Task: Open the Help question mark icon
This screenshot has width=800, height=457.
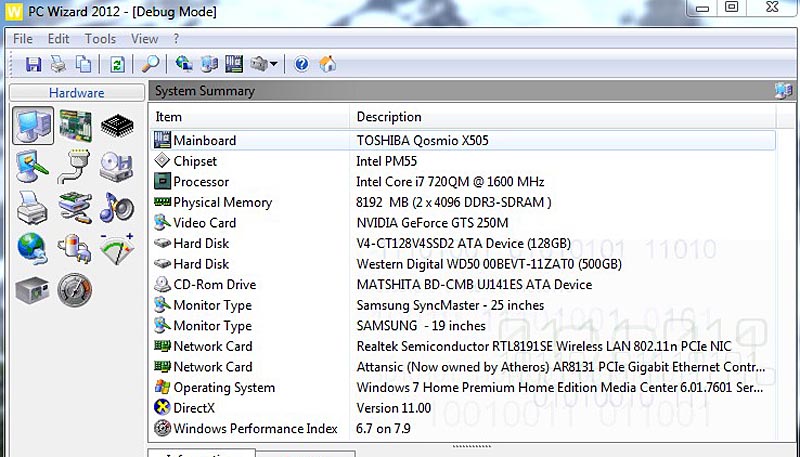Action: [x=301, y=64]
